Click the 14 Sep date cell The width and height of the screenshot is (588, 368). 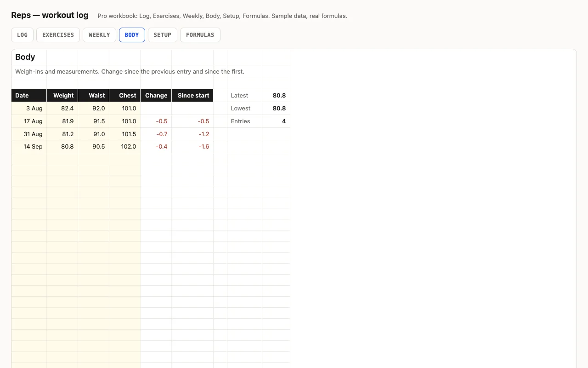tap(29, 147)
